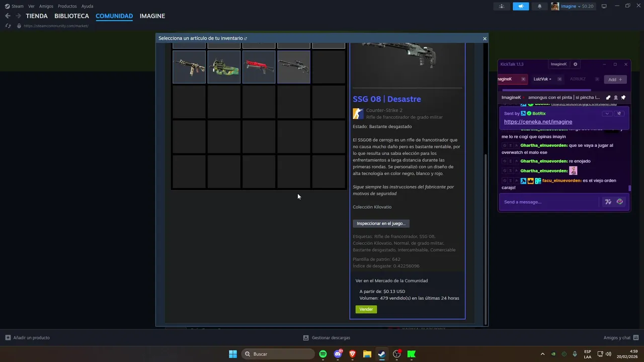
Task: Open Brave browser from the taskbar
Action: (352, 354)
